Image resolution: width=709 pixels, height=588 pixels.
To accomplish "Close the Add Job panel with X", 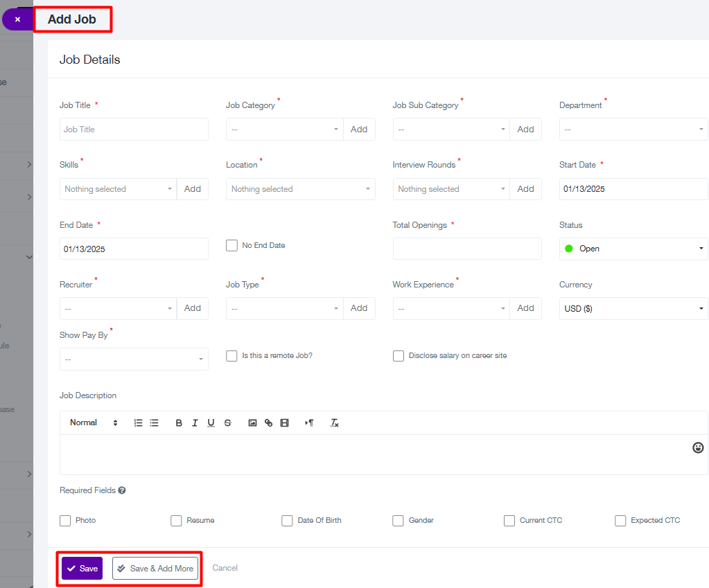I will [x=17, y=19].
